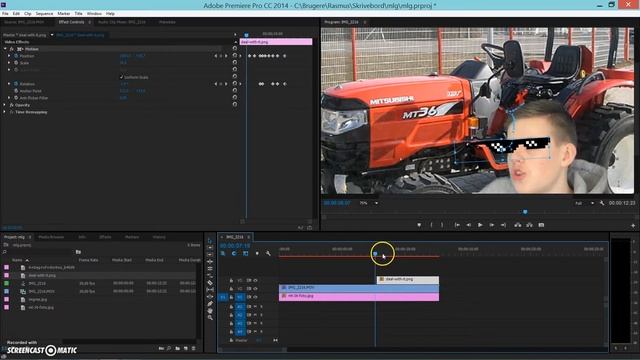The image size is (640, 360).
Task: Click New Bin folder icon in the Project panel
Action: 178,349
